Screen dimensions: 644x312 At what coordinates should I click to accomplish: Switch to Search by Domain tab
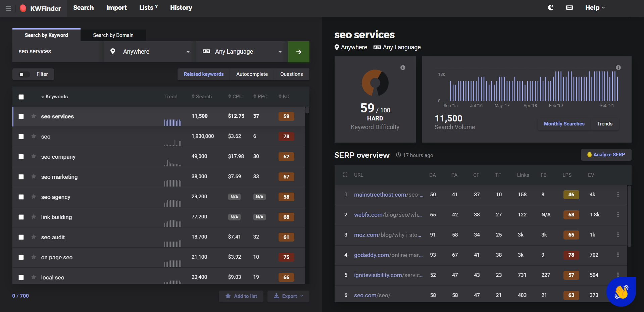pyautogui.click(x=113, y=35)
